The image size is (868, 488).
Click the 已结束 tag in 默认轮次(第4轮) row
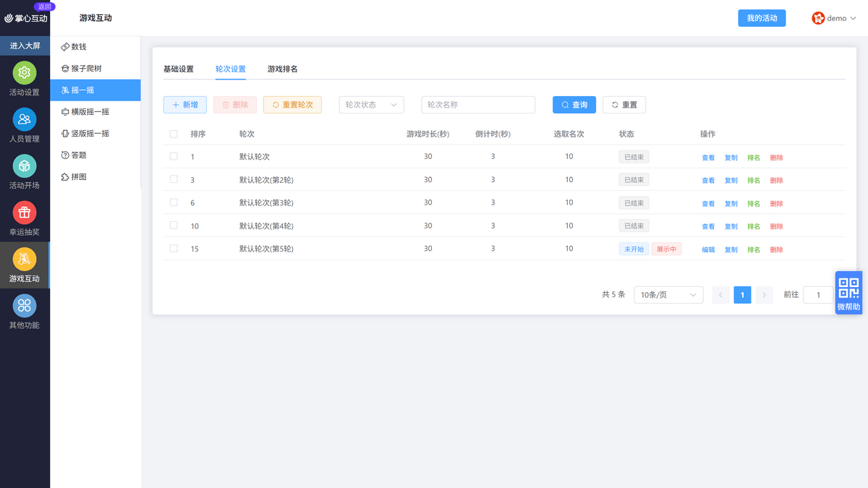[x=634, y=226]
